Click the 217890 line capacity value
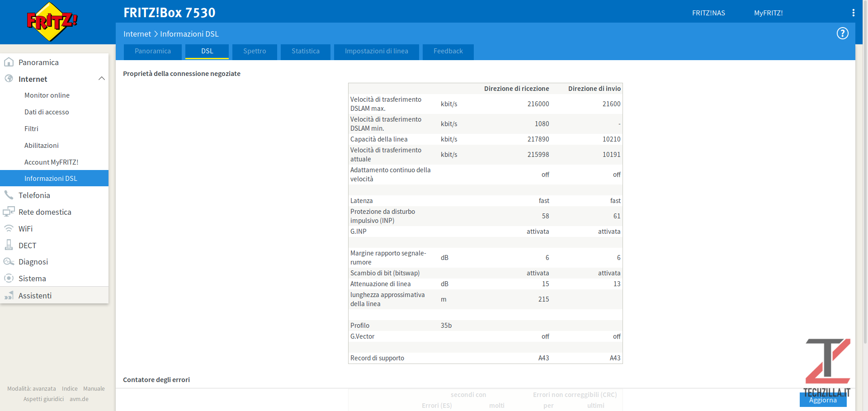Screen dimensions: 868x411 (538, 139)
